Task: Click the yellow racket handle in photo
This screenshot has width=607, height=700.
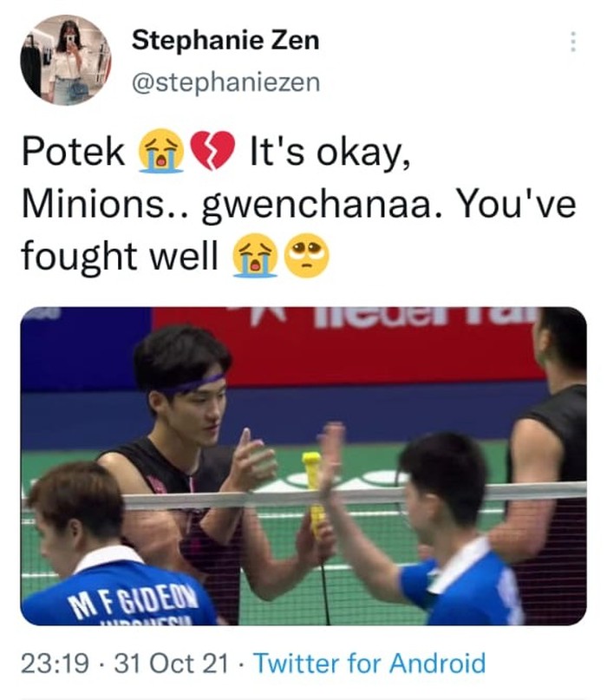Action: pos(314,491)
